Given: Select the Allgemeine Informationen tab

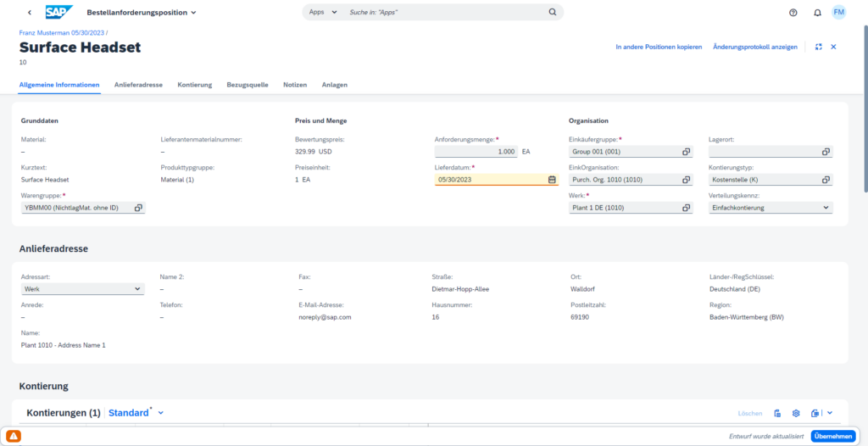Looking at the screenshot, I should pos(59,85).
